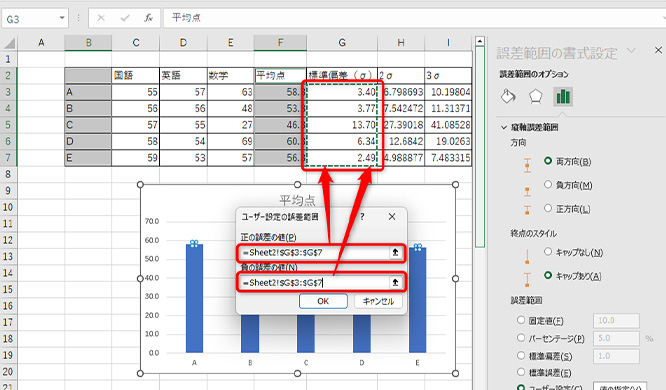Image resolution: width=666 pixels, height=390 pixels.
Task: Select パーセンテージ(P) error amount option
Action: coord(521,338)
